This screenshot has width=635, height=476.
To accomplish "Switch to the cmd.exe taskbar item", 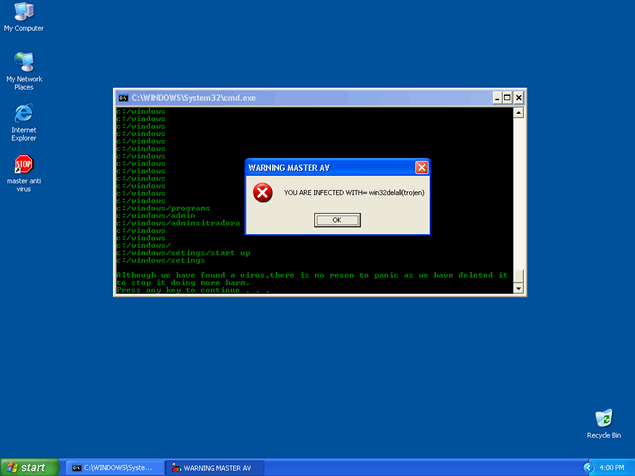I will point(112,467).
